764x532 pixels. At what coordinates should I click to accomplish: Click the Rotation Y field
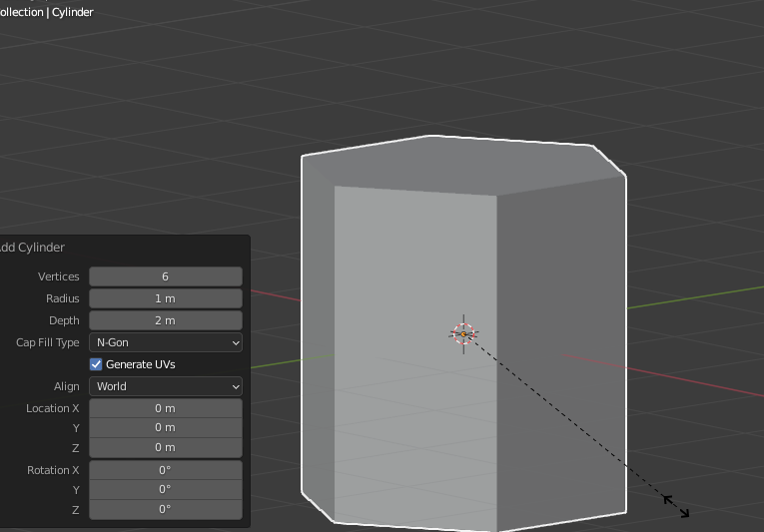tap(165, 490)
